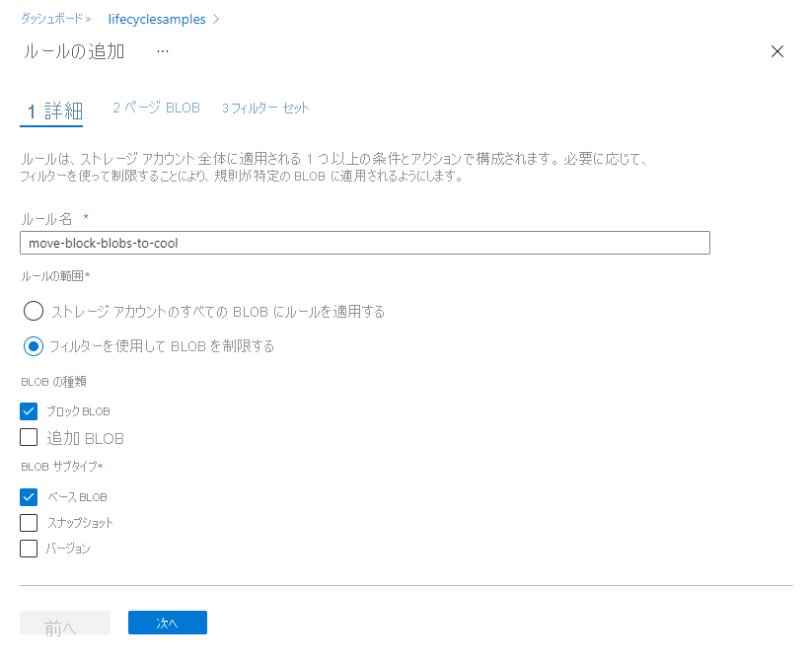Click the chevron after lifecyclesamples breadcrumb

click(216, 18)
